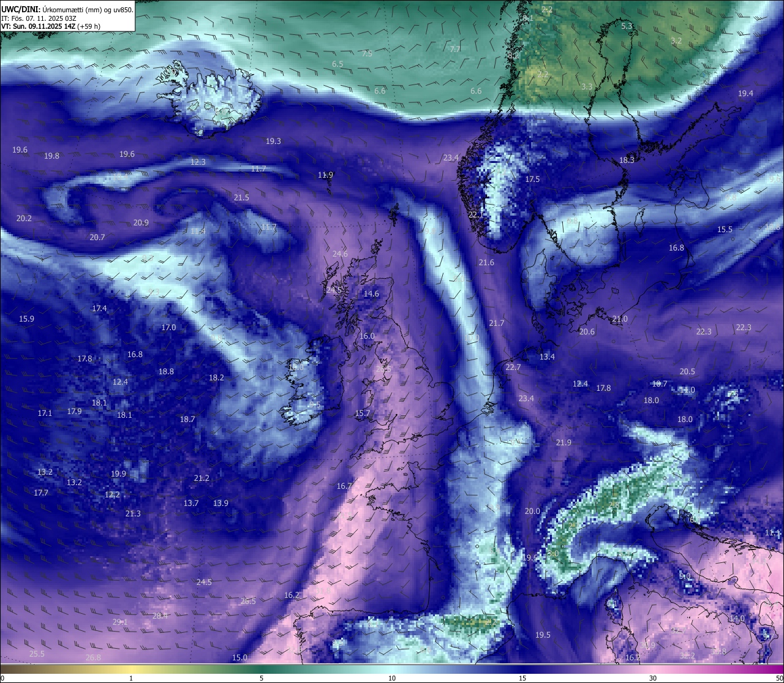Click the 21.9 value over Germany
This screenshot has width=784, height=683.
tap(563, 442)
